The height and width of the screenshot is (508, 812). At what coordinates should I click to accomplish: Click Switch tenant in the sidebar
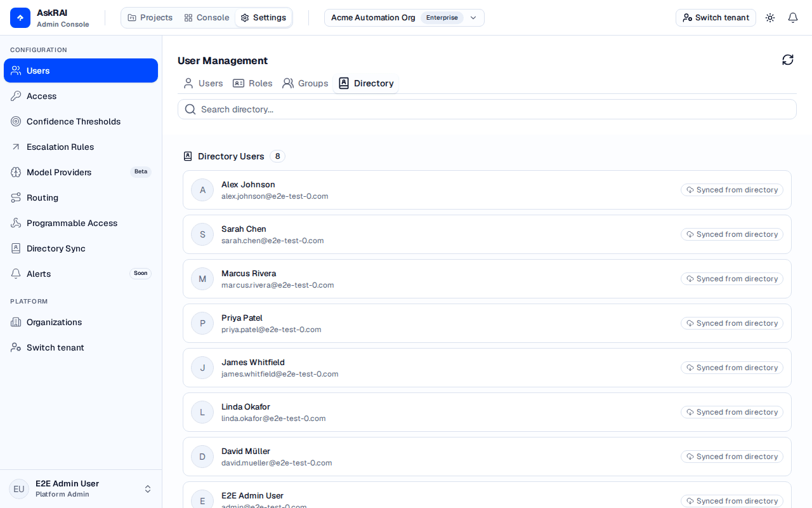click(81, 347)
